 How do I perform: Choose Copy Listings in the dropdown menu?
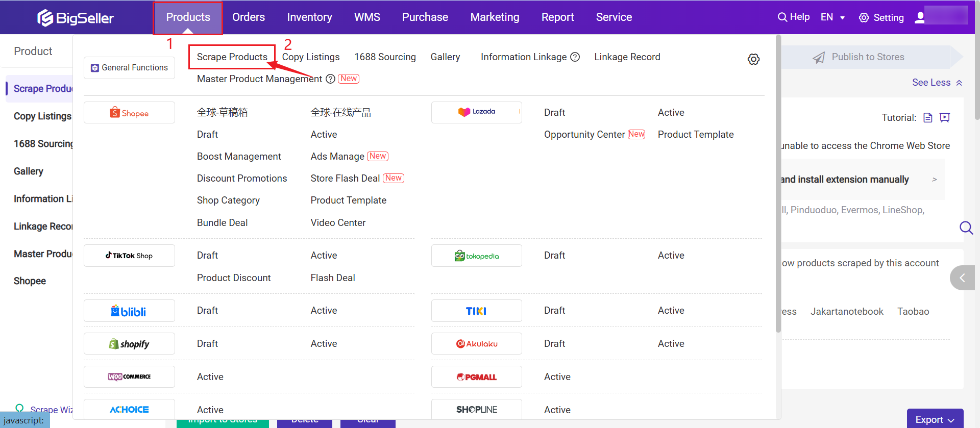[311, 57]
